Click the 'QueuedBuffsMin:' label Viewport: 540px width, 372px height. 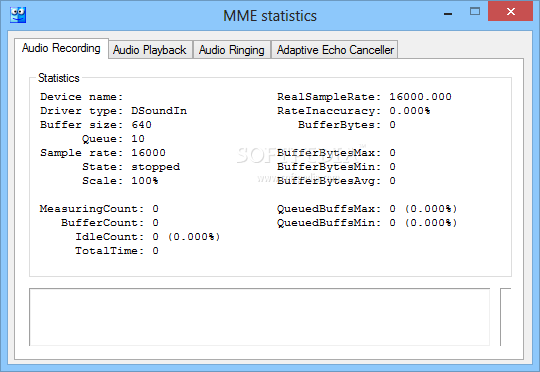(329, 223)
